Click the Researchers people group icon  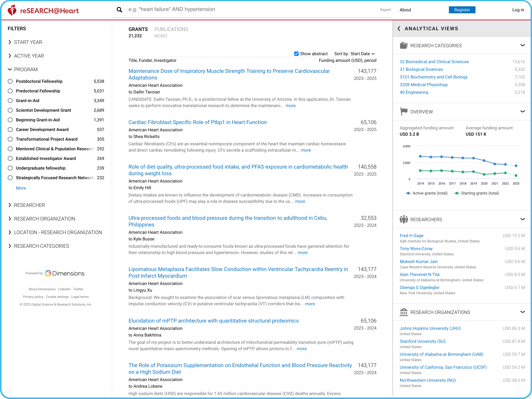403,219
